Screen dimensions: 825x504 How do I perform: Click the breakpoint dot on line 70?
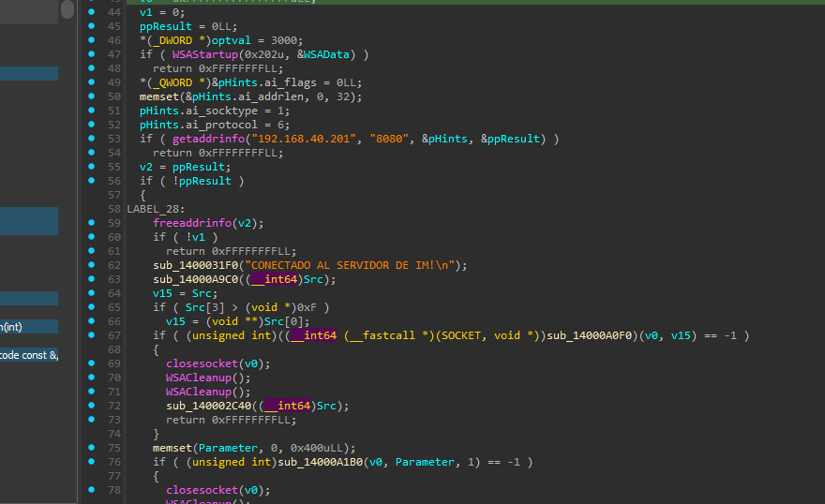(92, 377)
